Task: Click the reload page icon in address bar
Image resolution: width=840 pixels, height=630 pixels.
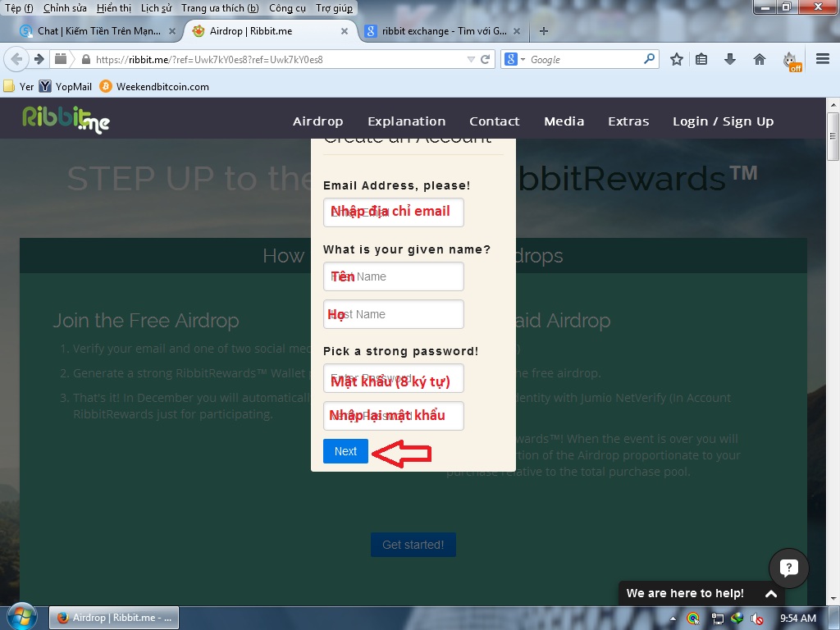Action: click(x=486, y=59)
